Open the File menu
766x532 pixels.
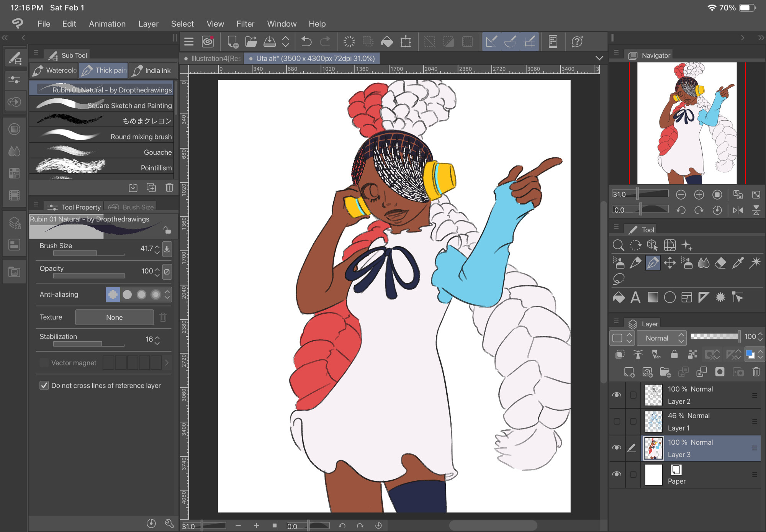coord(44,24)
